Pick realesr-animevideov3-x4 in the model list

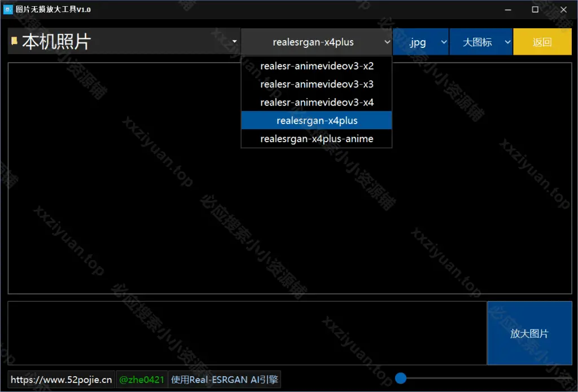click(317, 103)
